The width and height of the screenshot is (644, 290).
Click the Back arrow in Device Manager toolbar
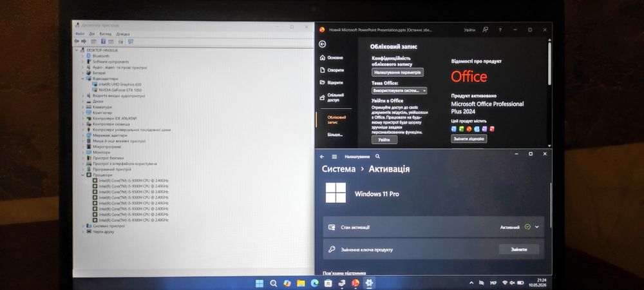click(77, 41)
